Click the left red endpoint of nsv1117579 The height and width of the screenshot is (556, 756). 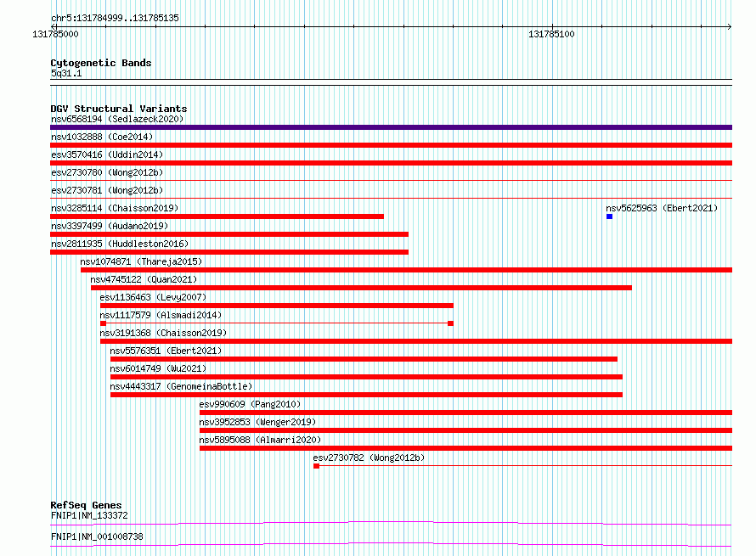103,323
